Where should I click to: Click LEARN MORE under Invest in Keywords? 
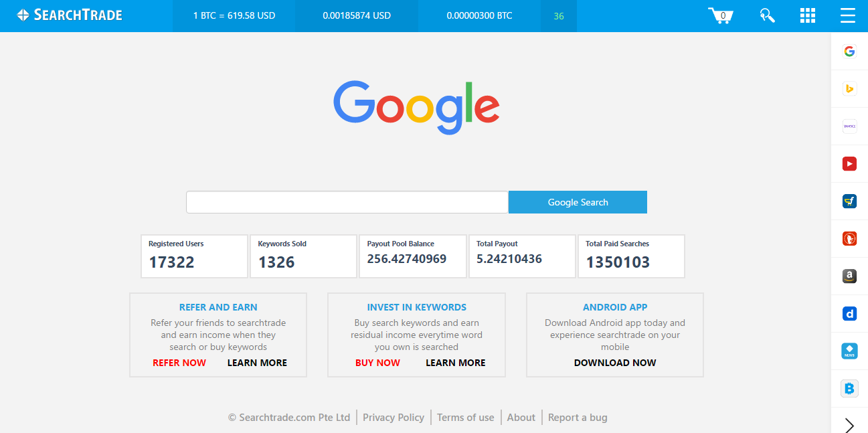tap(456, 363)
